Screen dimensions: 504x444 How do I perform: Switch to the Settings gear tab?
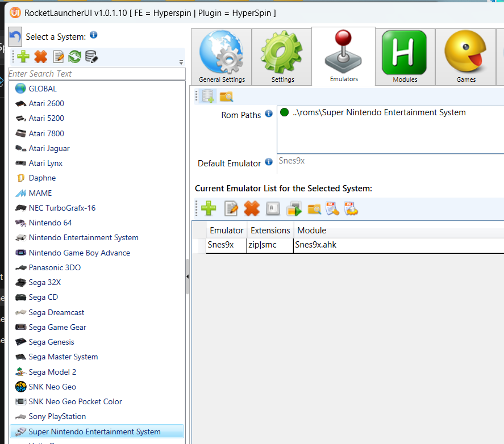point(282,57)
